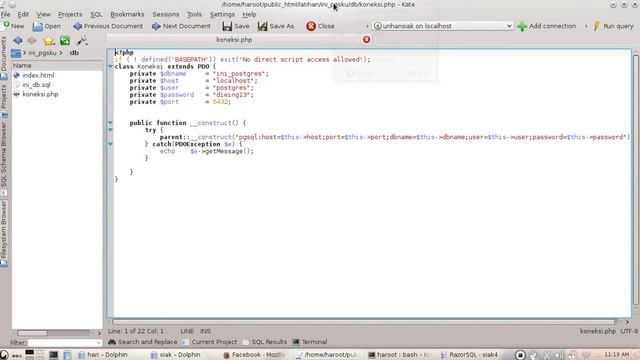
Task: Open the SQL menu
Action: pos(96,14)
